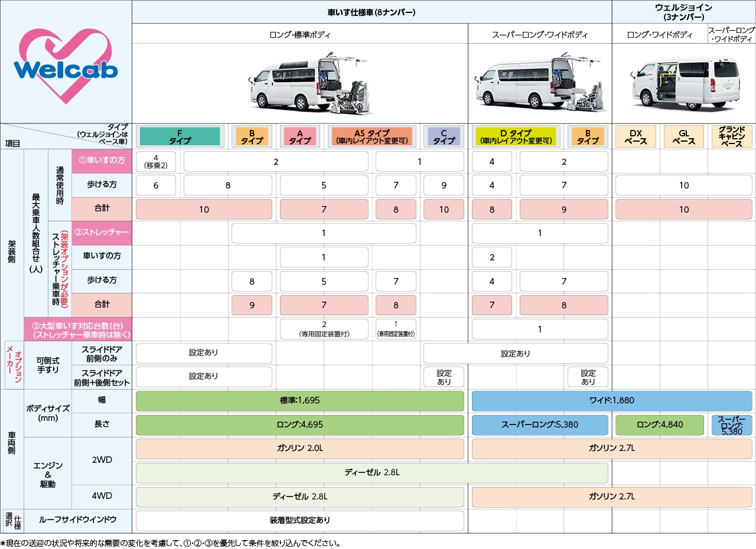The height and width of the screenshot is (549, 756).
Task: Click the ワイド:1,880 width bar
Action: (612, 401)
